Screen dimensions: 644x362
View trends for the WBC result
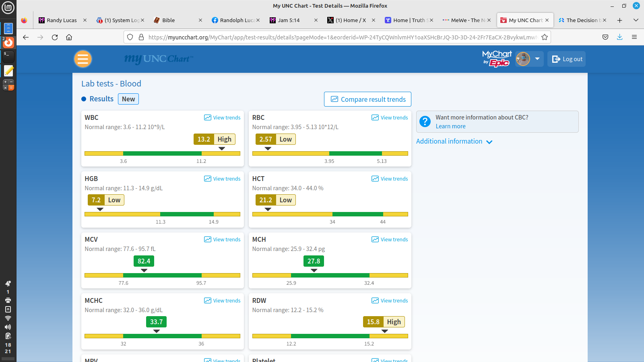[x=222, y=118]
